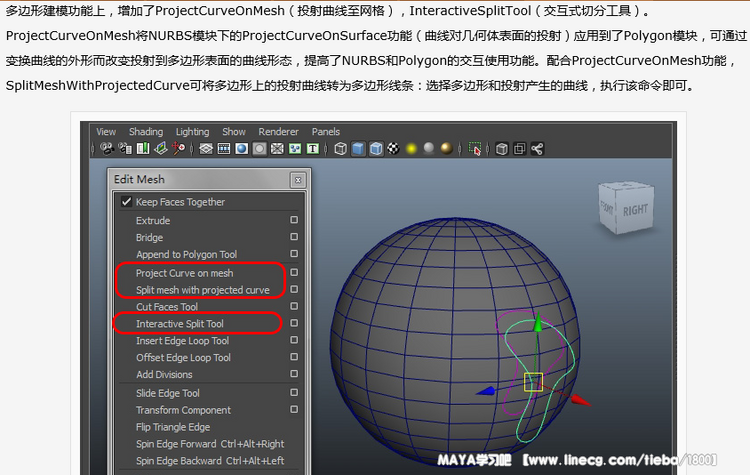
Task: Choose Project Curve on mesh
Action: (185, 273)
